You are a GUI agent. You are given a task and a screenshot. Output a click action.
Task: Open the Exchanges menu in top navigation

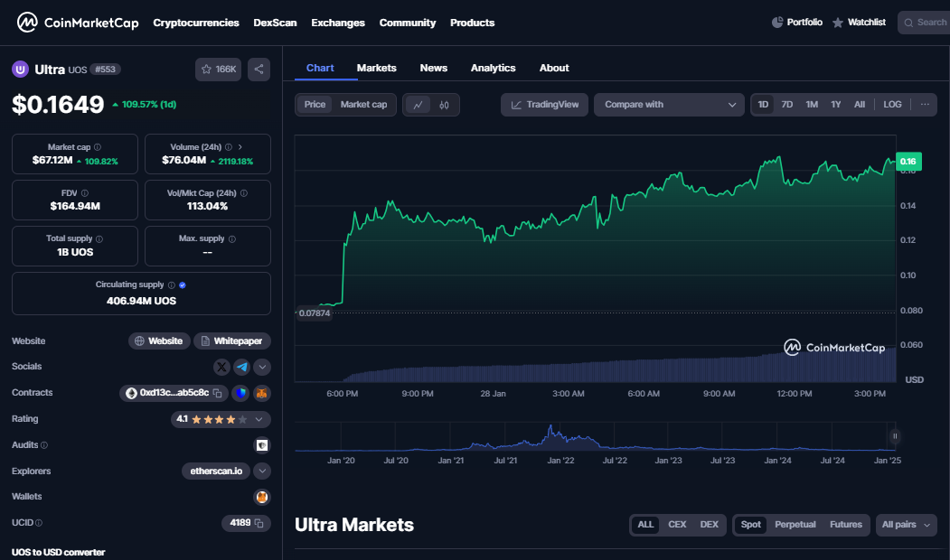(x=338, y=23)
